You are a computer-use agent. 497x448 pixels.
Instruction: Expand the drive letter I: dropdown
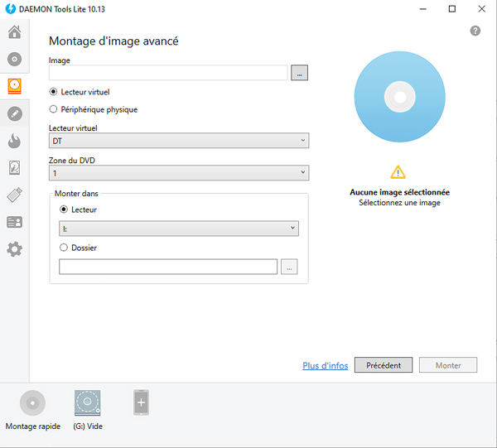coord(179,229)
